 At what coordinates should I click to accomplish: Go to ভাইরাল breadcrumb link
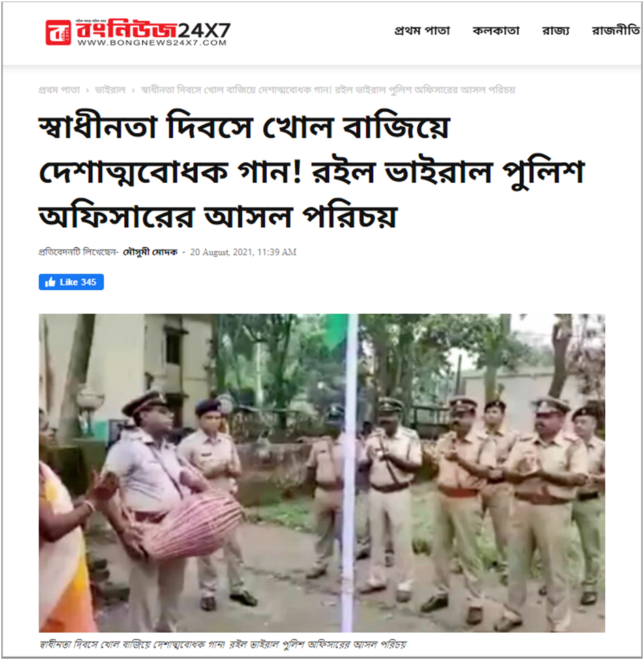[111, 89]
